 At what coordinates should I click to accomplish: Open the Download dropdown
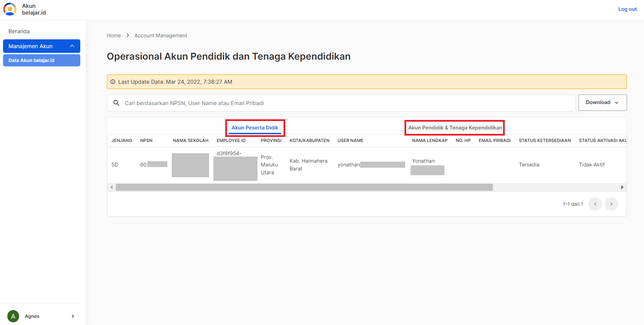tap(602, 103)
